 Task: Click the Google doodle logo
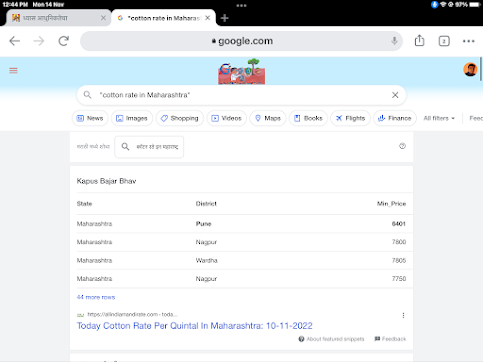(242, 71)
